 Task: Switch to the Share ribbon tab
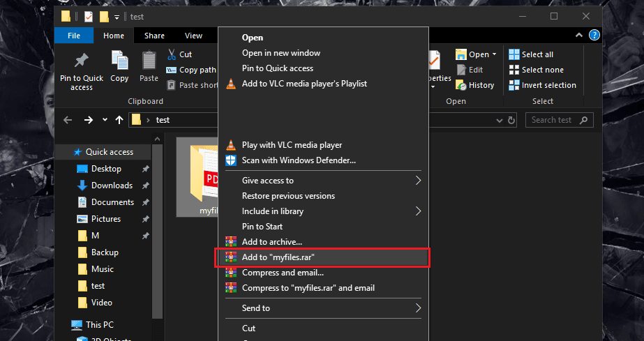click(x=154, y=36)
